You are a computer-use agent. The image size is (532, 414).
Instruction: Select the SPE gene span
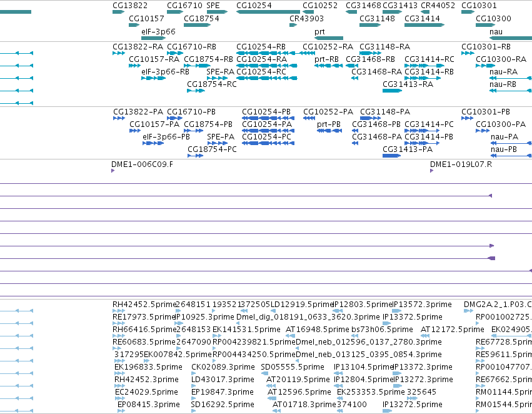(217, 12)
